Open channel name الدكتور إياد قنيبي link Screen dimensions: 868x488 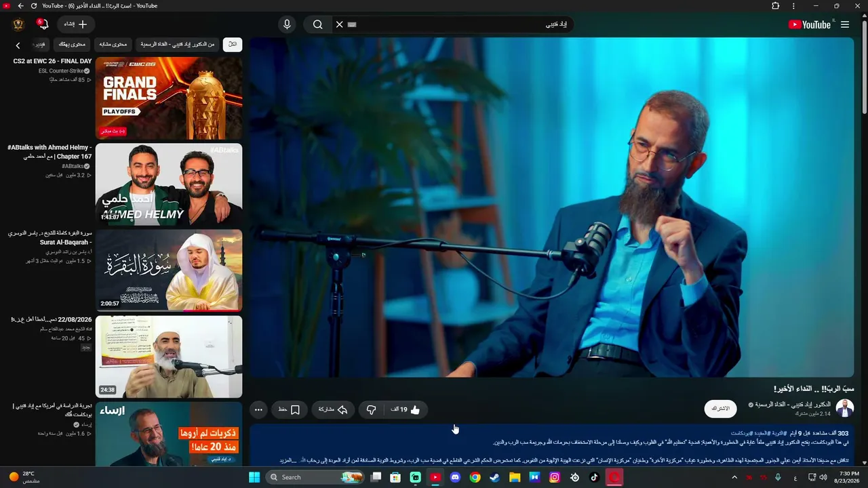[x=793, y=405]
